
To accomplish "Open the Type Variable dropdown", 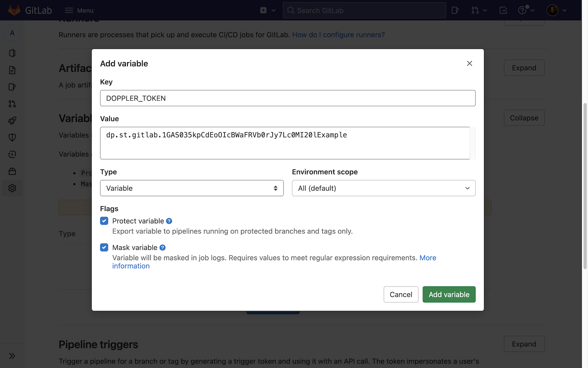I will click(192, 188).
